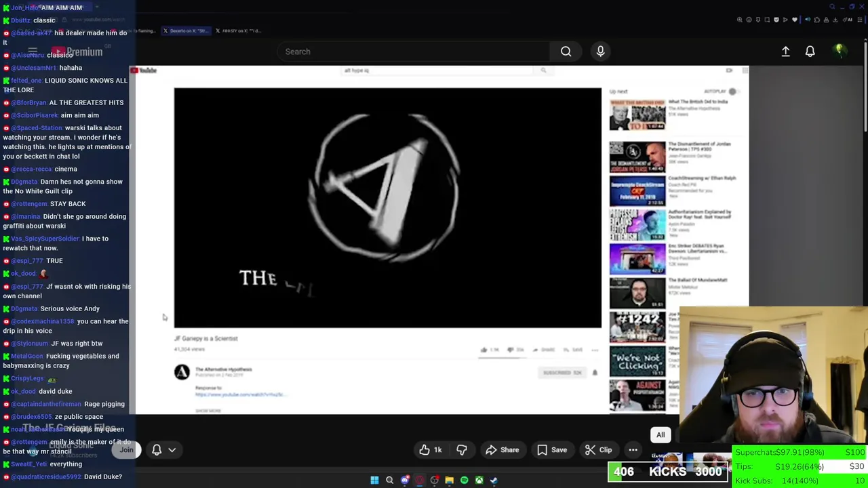Open the more actions ellipsis menu

click(633, 450)
